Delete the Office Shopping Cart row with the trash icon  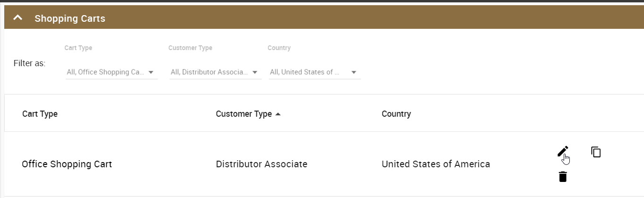tap(562, 177)
